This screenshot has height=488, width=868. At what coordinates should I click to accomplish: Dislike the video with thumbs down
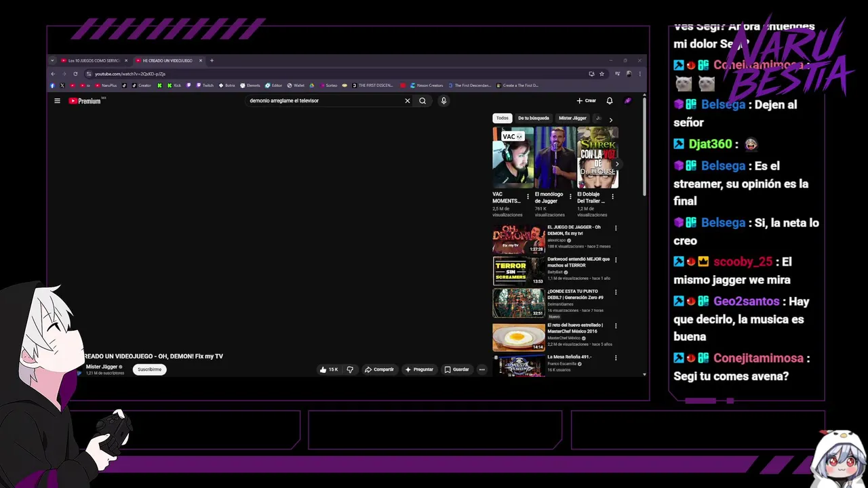click(350, 369)
